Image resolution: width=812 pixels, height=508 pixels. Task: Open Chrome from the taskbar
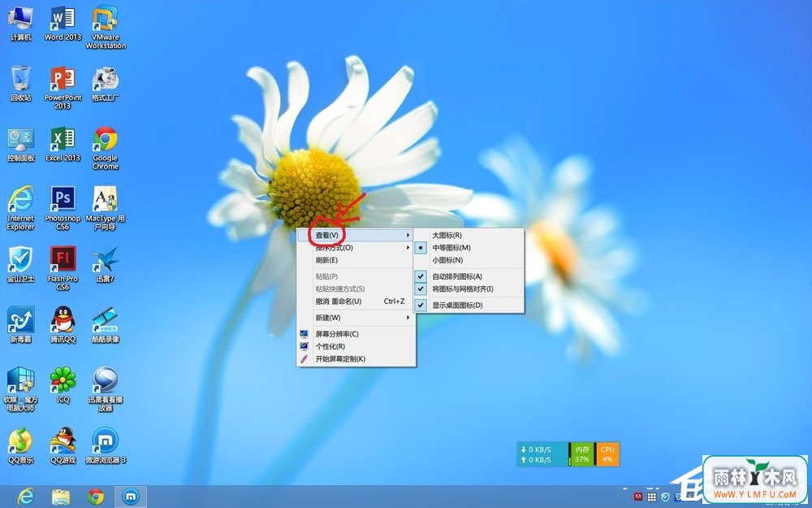click(95, 497)
